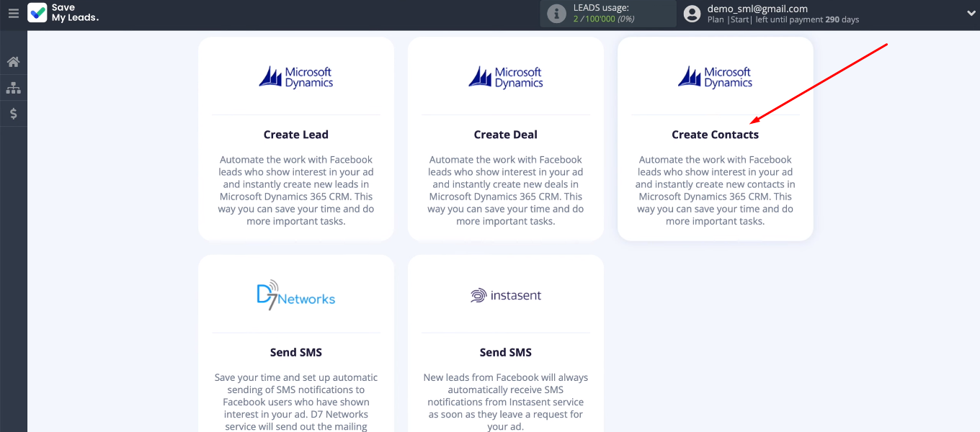The width and height of the screenshot is (980, 432).
Task: Open billing dollar icon in sidebar
Action: (x=13, y=114)
